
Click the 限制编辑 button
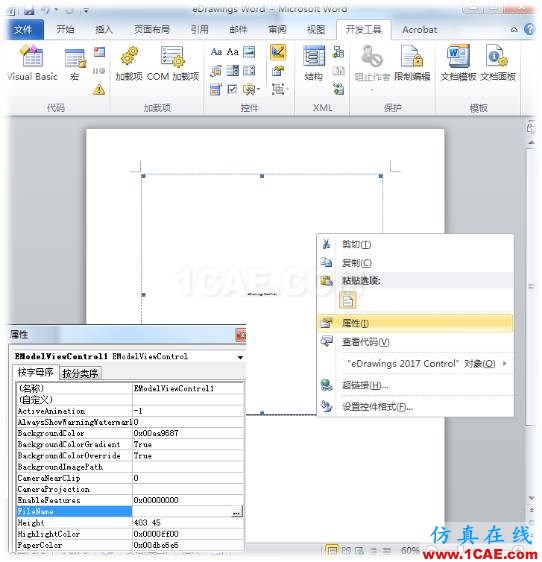tap(412, 63)
